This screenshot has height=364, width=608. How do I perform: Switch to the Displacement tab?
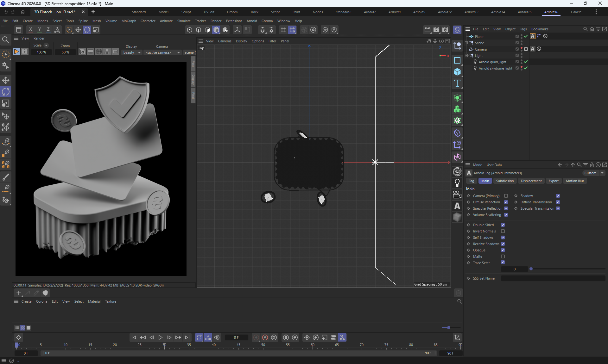coord(531,181)
